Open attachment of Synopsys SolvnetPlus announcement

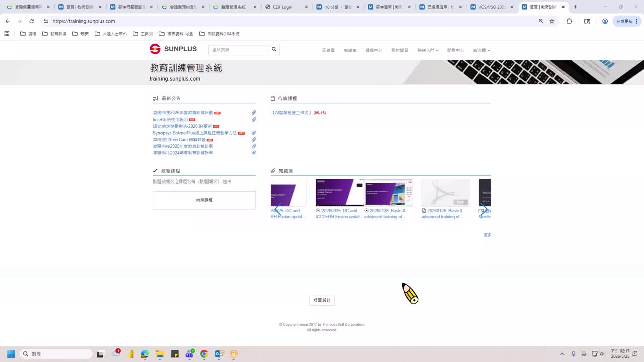click(254, 133)
